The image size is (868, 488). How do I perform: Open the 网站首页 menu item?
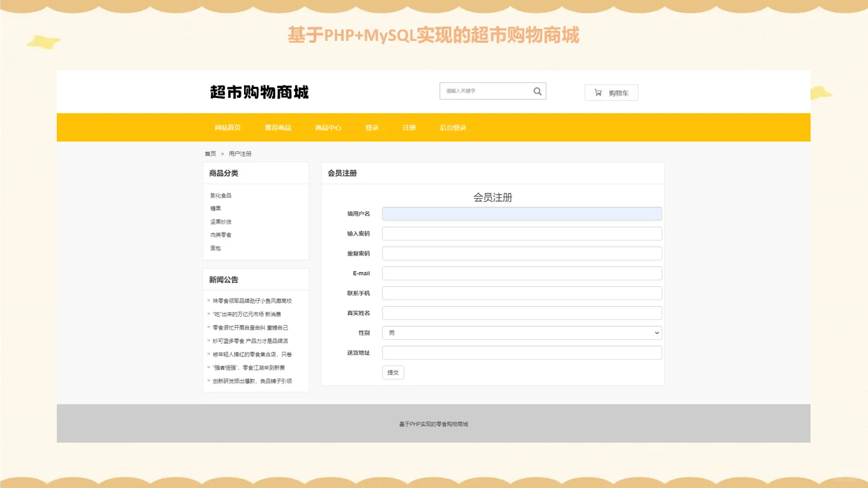tap(228, 127)
